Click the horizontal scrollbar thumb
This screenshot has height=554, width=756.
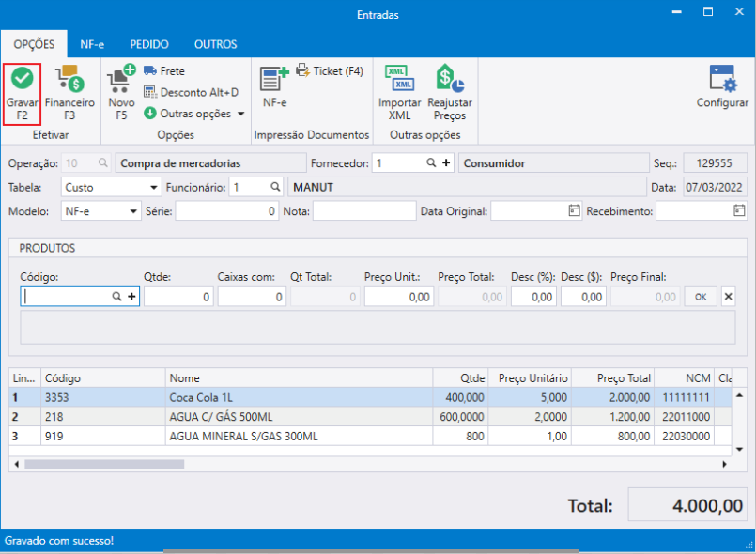104,464
